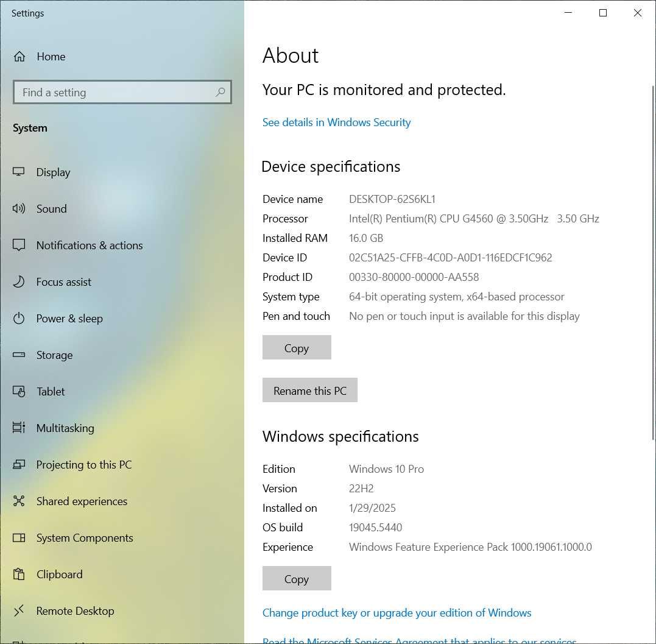Click the Clipboard icon
Screen dimensions: 656x644
tap(19, 574)
